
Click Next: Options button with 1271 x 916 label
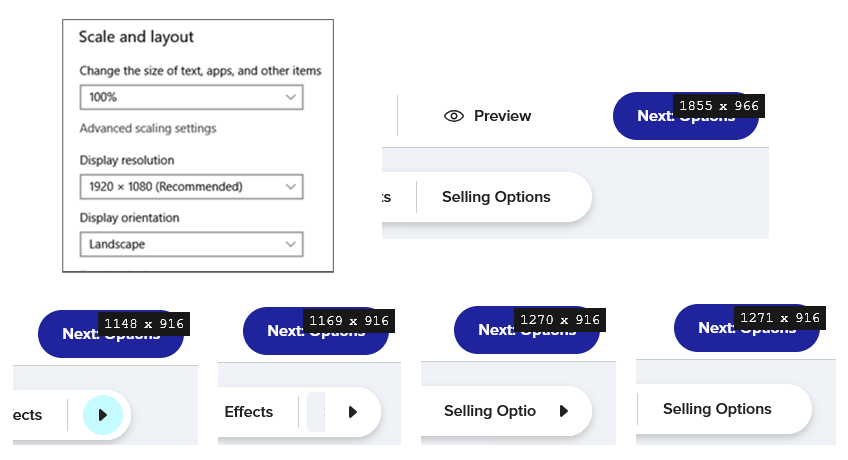tap(747, 328)
